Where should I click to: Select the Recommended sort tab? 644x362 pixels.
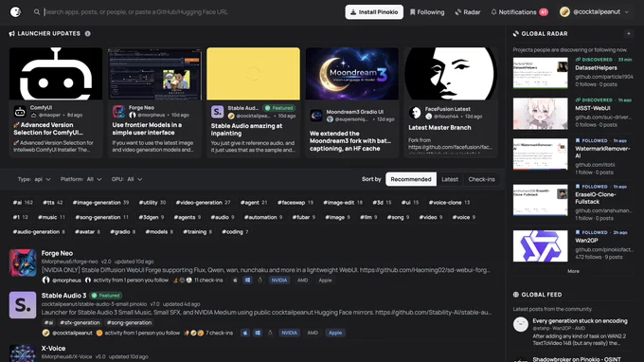point(411,179)
